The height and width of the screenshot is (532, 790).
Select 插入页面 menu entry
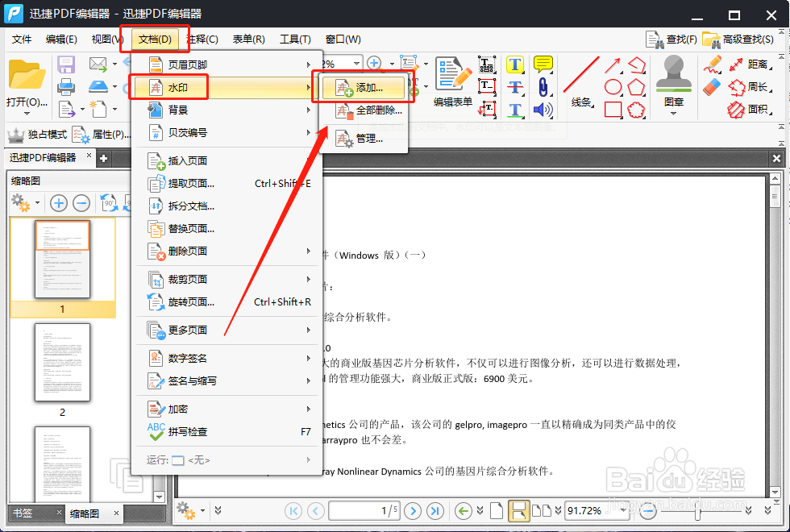(x=227, y=160)
